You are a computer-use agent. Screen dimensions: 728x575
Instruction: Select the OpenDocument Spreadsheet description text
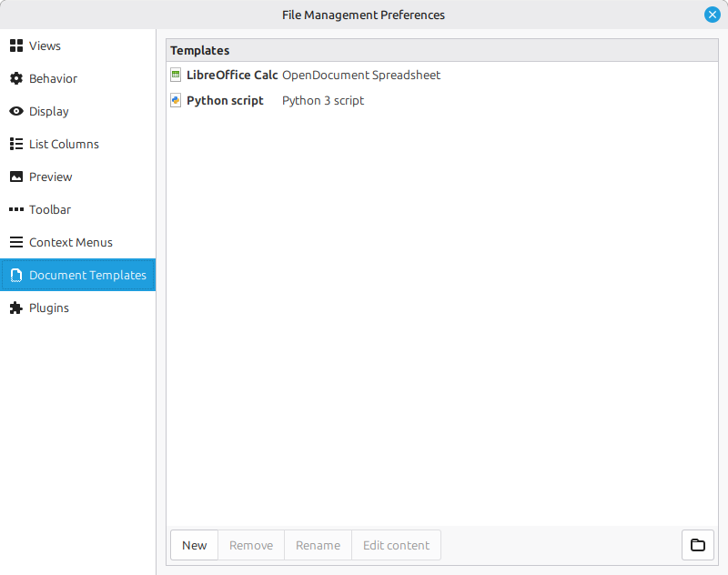[361, 76]
